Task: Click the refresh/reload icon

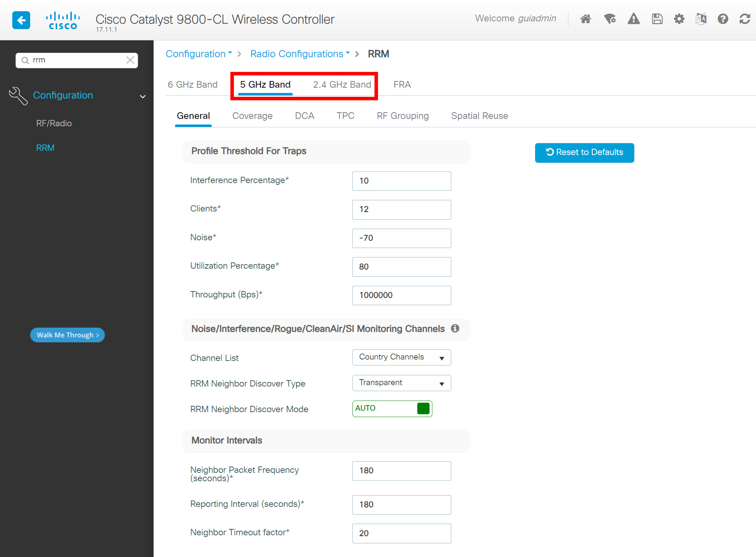Action: pos(744,18)
